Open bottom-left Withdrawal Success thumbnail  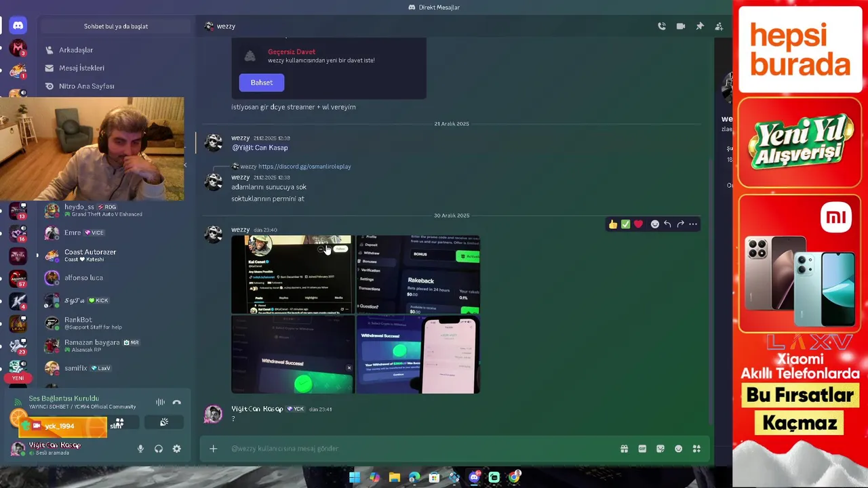[292, 354]
